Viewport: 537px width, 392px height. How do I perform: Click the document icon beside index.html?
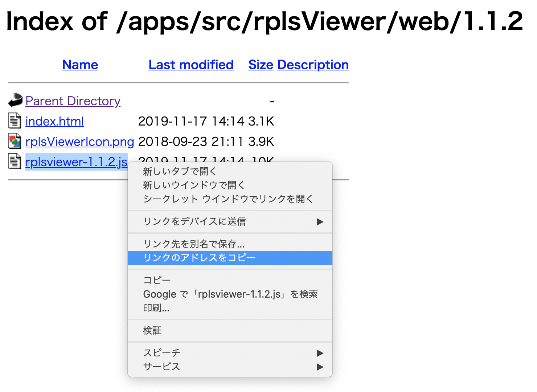pos(14,120)
